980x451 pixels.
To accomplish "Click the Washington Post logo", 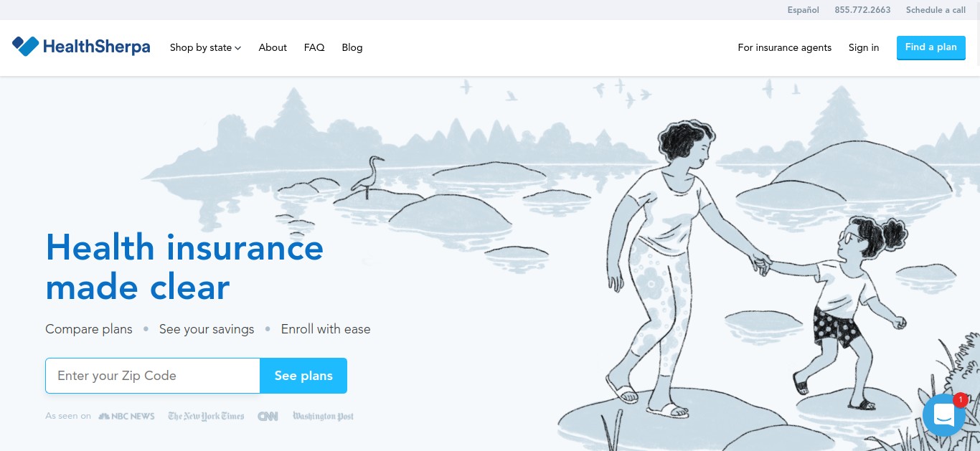I will point(323,416).
